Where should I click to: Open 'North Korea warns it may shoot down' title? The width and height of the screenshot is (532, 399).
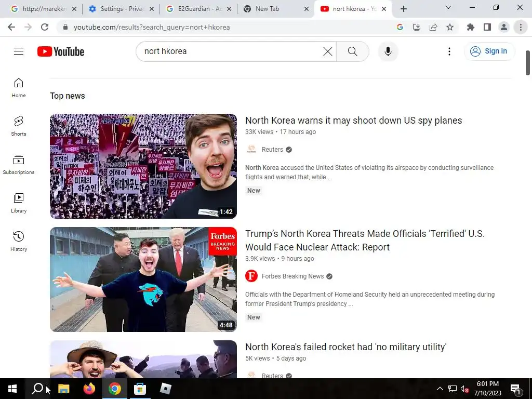[353, 121]
